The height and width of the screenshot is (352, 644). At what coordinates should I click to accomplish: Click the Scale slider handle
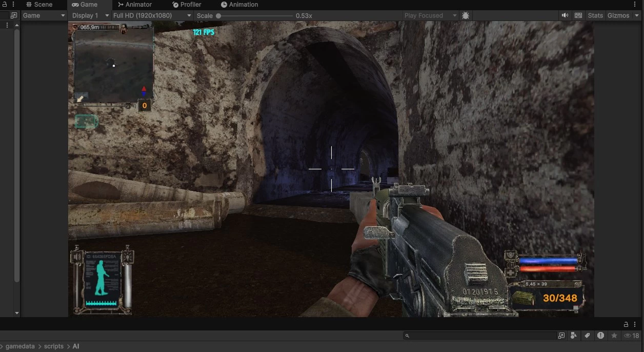[x=218, y=15]
